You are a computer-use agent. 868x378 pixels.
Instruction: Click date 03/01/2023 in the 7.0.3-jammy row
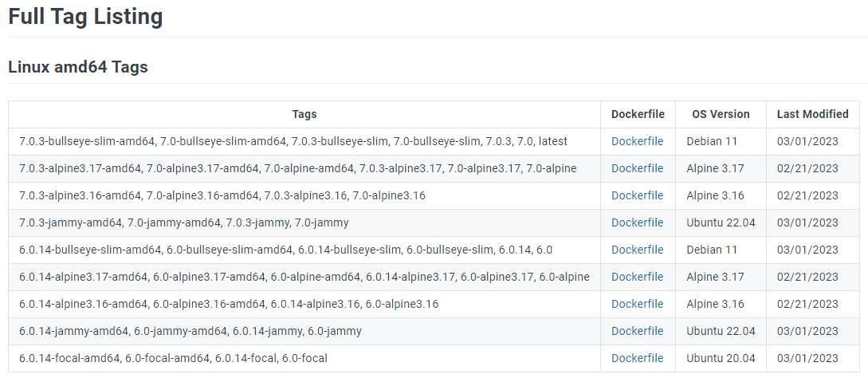tap(807, 222)
